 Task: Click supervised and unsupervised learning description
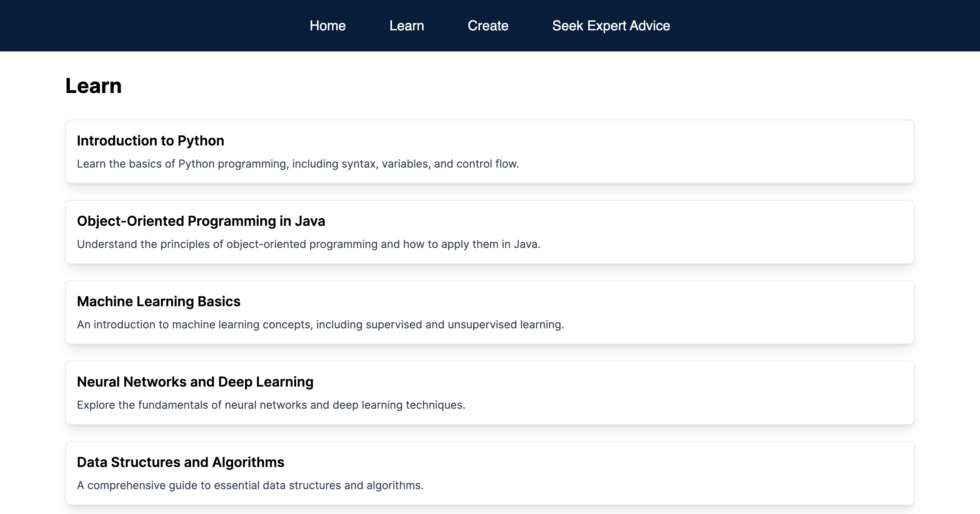(320, 325)
